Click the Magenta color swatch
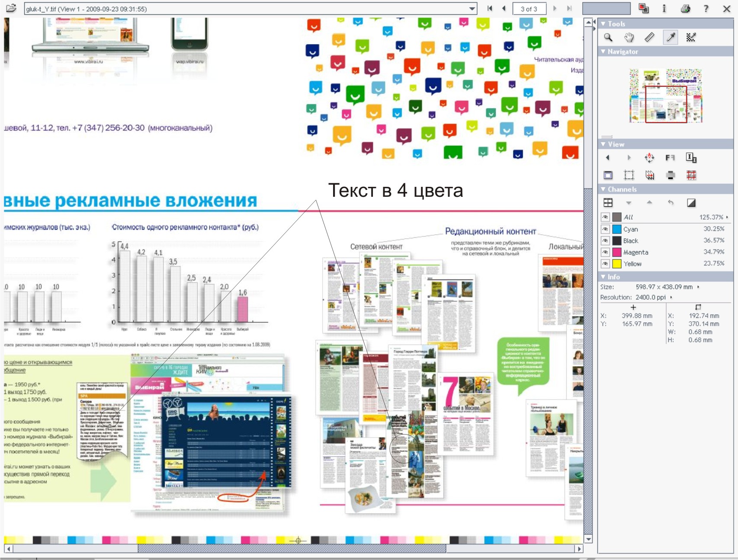This screenshot has height=560, width=738. pyautogui.click(x=617, y=252)
